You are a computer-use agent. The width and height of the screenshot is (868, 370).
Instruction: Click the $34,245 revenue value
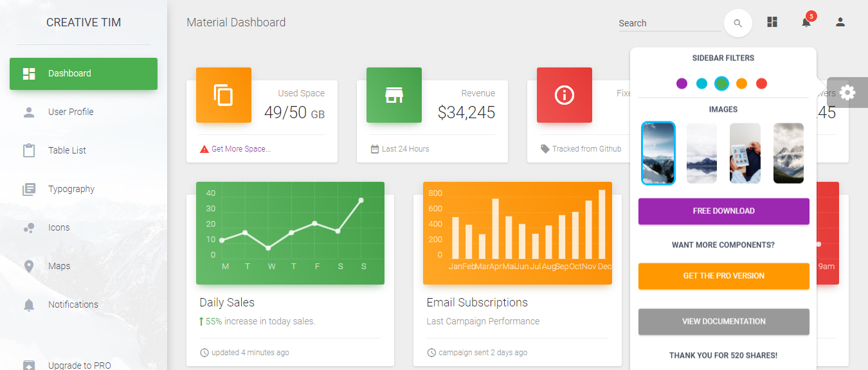pyautogui.click(x=467, y=113)
